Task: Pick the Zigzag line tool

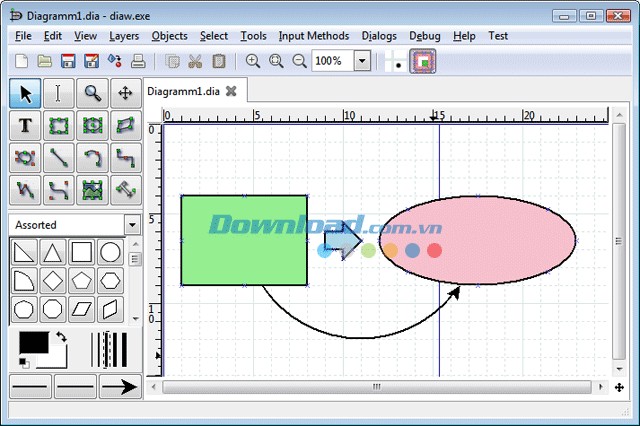Action: coord(126,158)
